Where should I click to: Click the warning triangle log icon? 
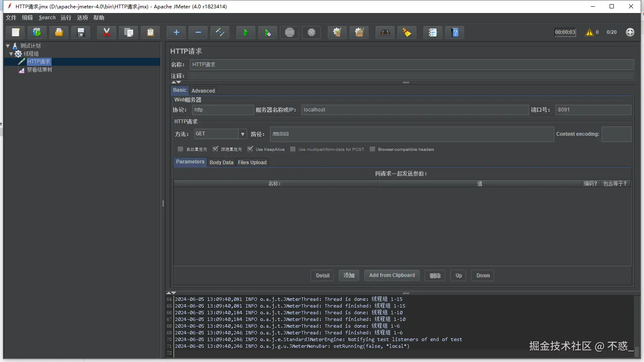coord(589,32)
